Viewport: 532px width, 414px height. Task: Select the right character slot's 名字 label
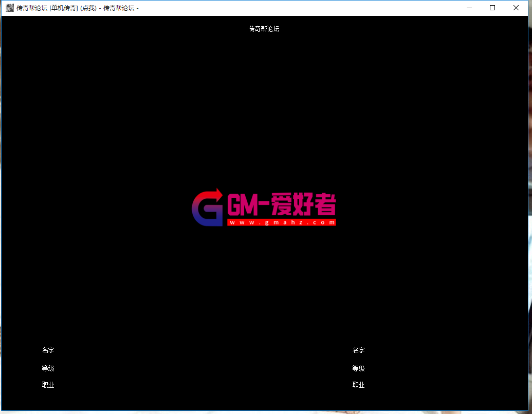click(x=359, y=350)
